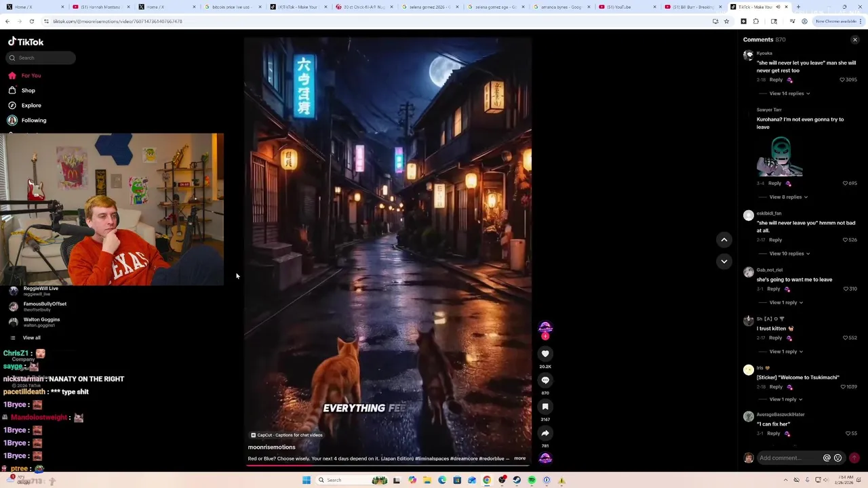868x488 pixels.
Task: Open the Windows Start menu
Action: tap(307, 480)
